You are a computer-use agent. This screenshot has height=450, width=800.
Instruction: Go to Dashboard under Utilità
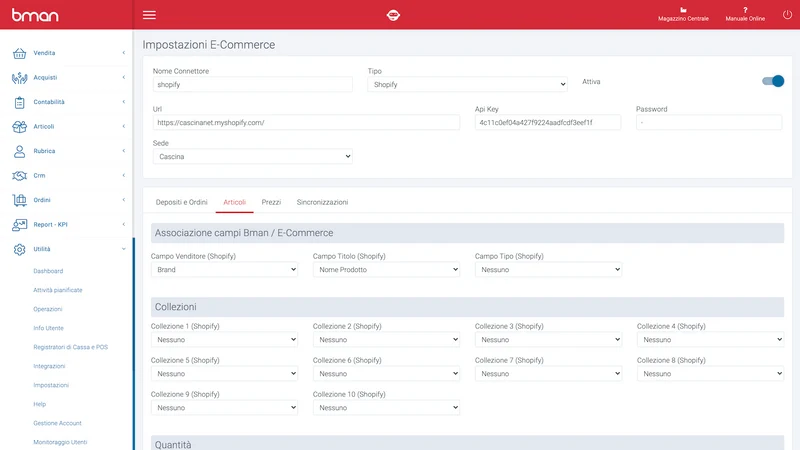48,271
